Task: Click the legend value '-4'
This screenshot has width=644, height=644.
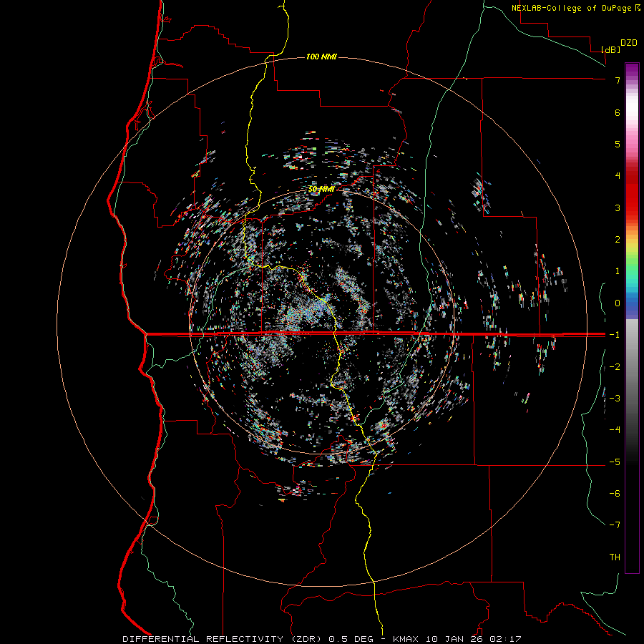Action: click(x=615, y=429)
